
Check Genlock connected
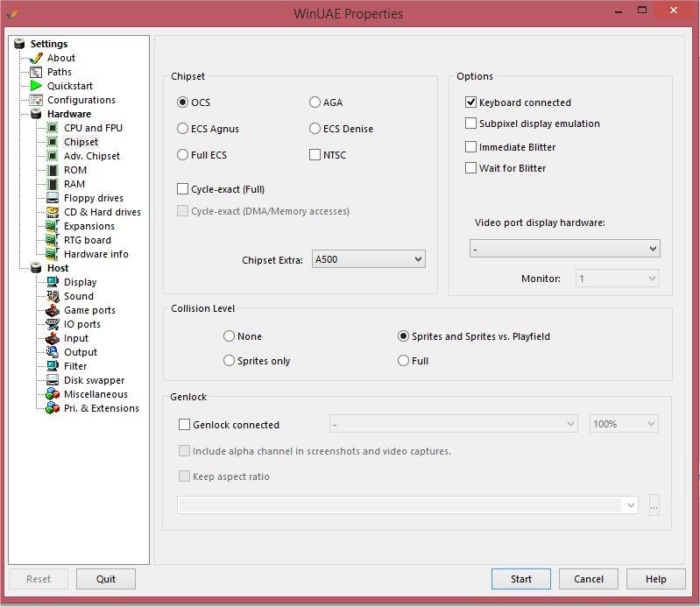[184, 425]
